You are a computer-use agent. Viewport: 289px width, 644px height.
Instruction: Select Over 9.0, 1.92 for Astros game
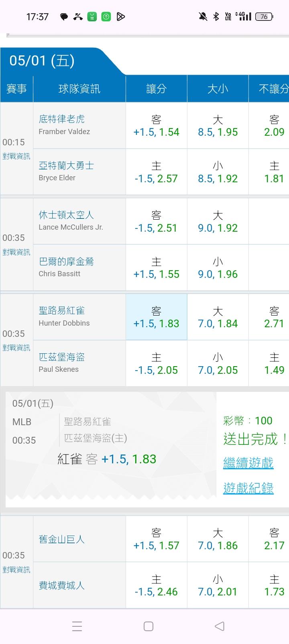coord(218,222)
